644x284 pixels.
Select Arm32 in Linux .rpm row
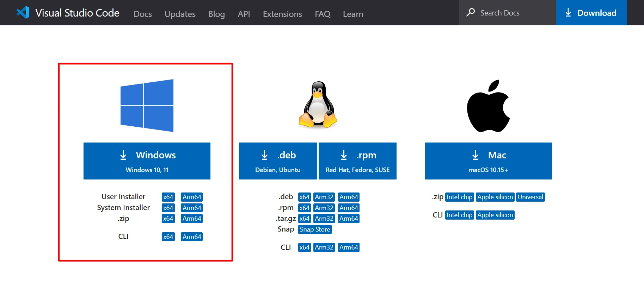click(x=324, y=208)
